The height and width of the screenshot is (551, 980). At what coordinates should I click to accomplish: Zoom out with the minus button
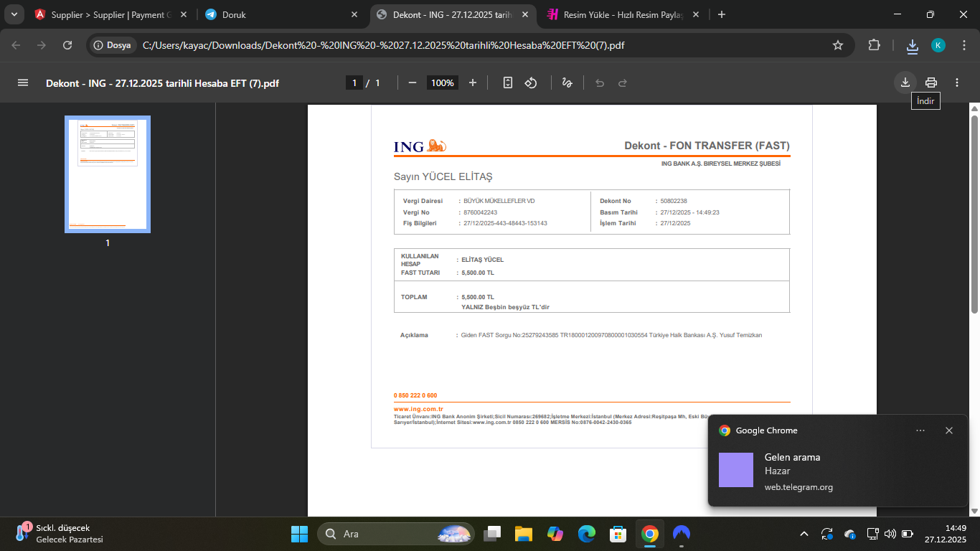tap(413, 83)
